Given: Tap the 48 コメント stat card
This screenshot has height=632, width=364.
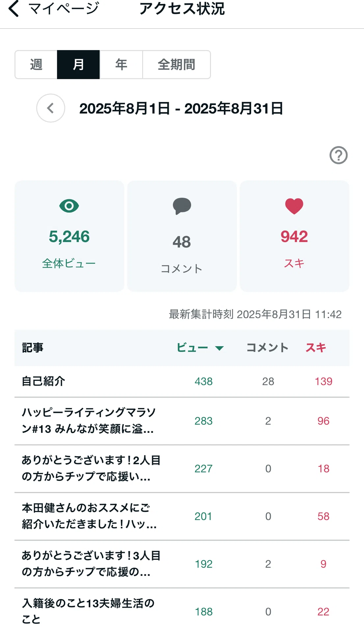Looking at the screenshot, I should (x=182, y=236).
